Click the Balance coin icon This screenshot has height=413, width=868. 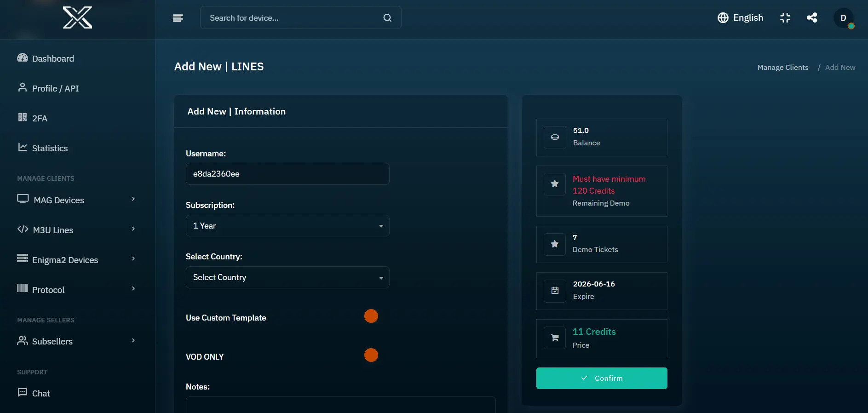point(555,138)
